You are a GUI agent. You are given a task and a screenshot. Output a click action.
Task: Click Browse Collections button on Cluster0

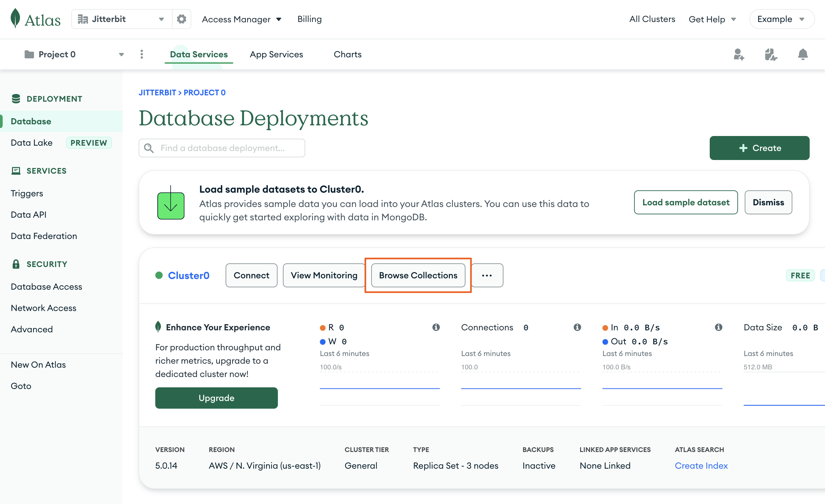[418, 275]
